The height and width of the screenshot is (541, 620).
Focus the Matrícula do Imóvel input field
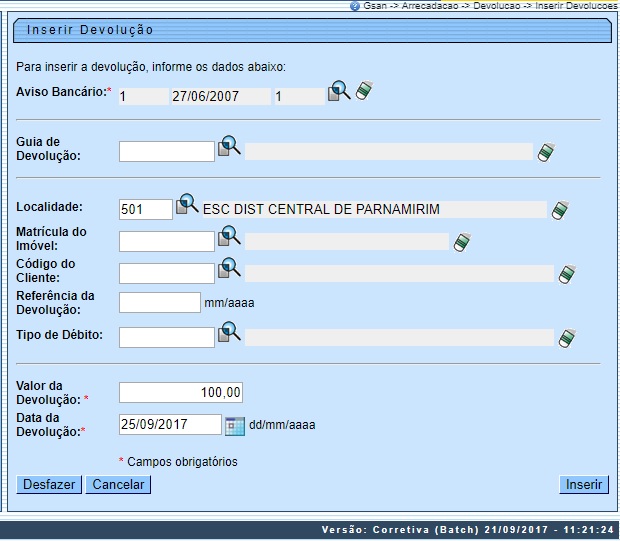coord(167,241)
